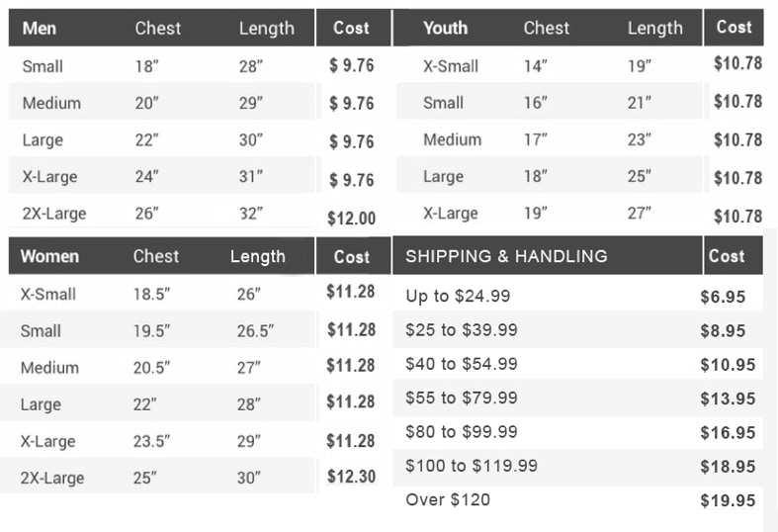Select the "Over $120" shipping tier

coord(448,499)
